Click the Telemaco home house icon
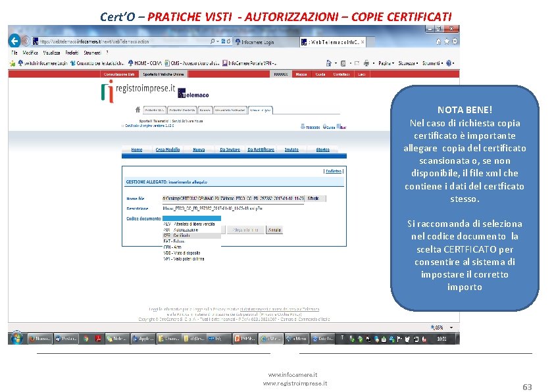This screenshot has height=392, width=554. 138,110
